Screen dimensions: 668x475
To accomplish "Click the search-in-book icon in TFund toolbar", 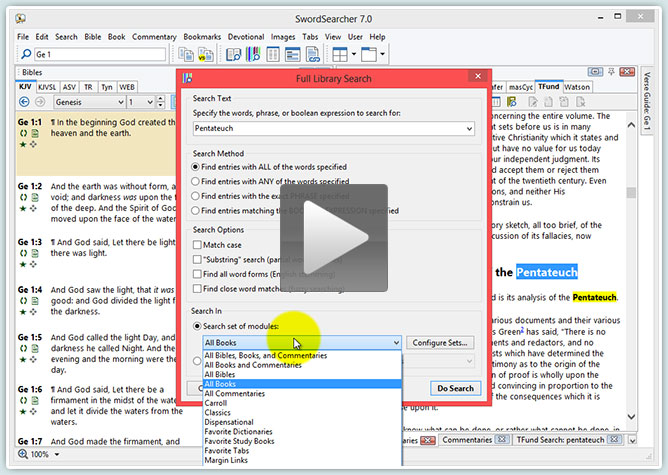I will (x=512, y=102).
